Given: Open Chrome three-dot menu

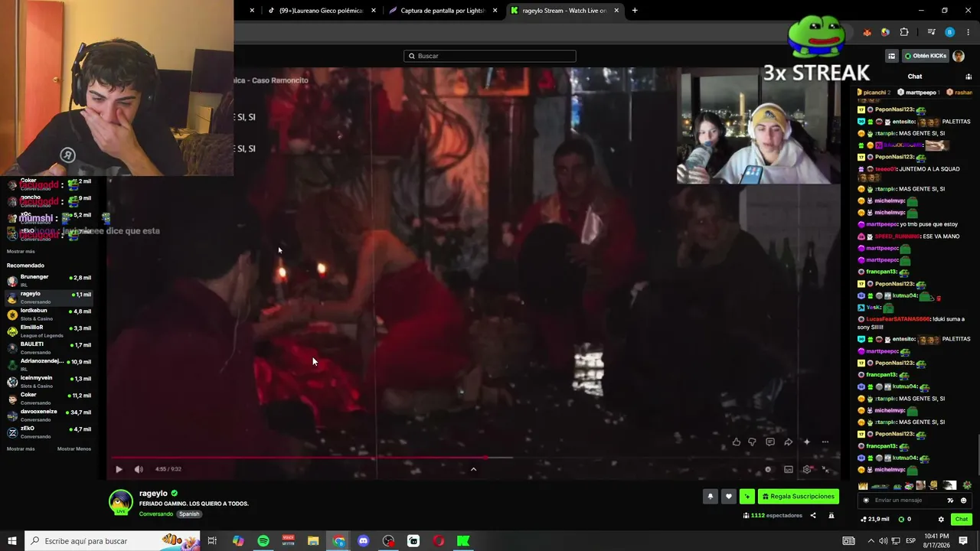Looking at the screenshot, I should click(x=969, y=32).
